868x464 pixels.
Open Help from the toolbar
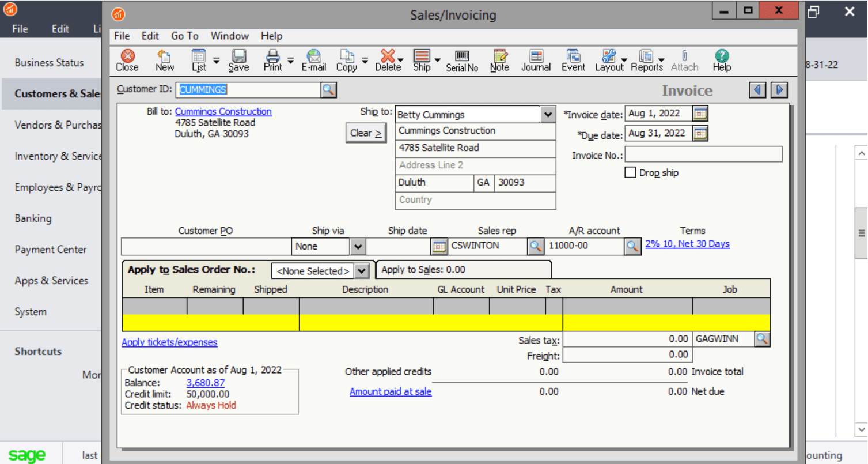click(x=722, y=61)
